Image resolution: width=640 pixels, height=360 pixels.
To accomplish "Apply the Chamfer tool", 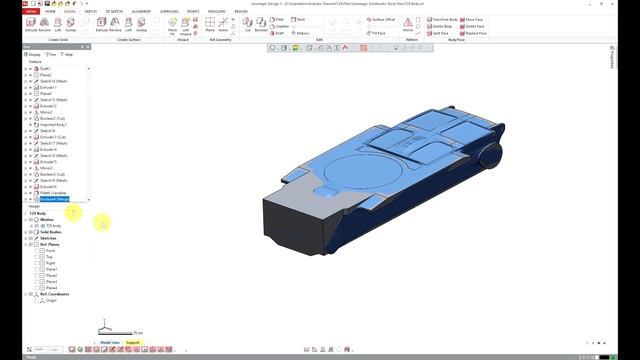I will tap(278, 27).
